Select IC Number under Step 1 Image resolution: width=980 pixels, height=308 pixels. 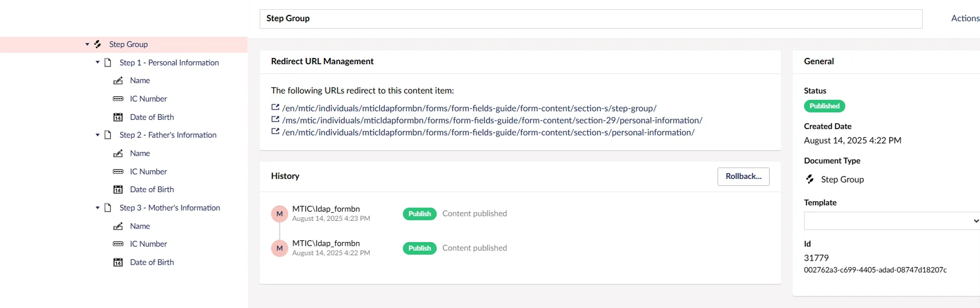(x=148, y=99)
